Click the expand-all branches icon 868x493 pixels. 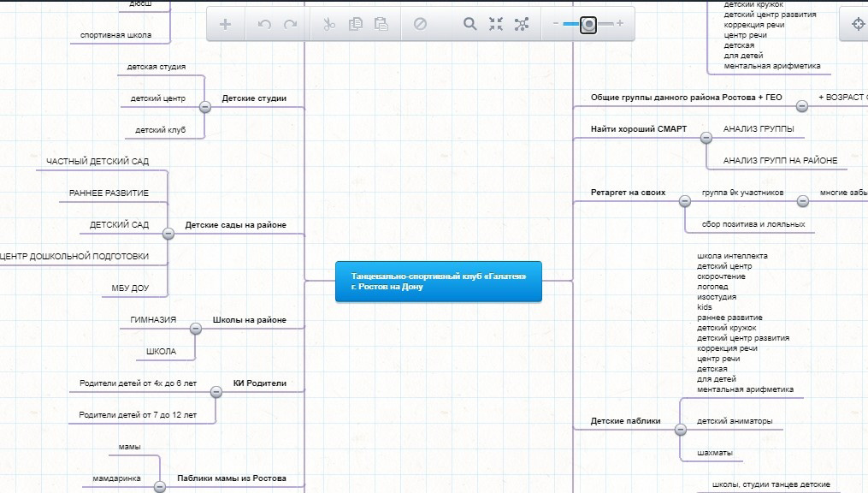[x=522, y=24]
